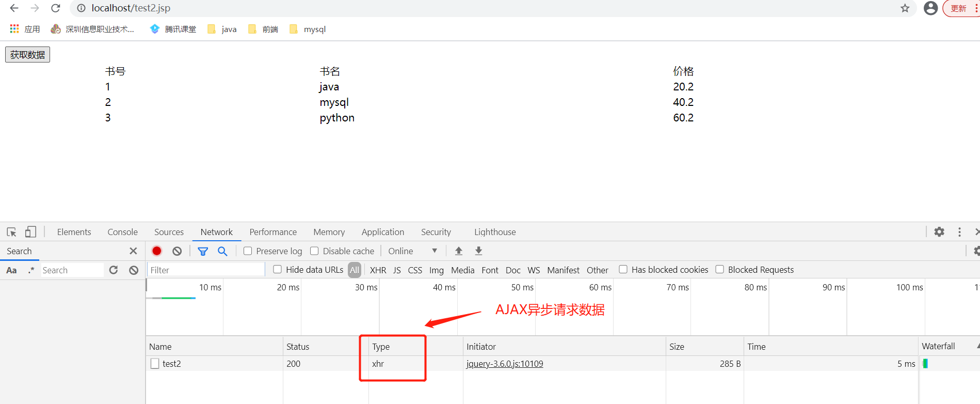Select the test2 network request

tap(171, 364)
